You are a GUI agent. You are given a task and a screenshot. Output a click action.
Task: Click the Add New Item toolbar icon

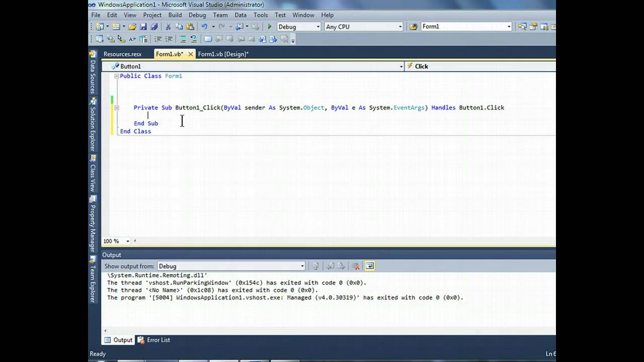pyautogui.click(x=116, y=27)
